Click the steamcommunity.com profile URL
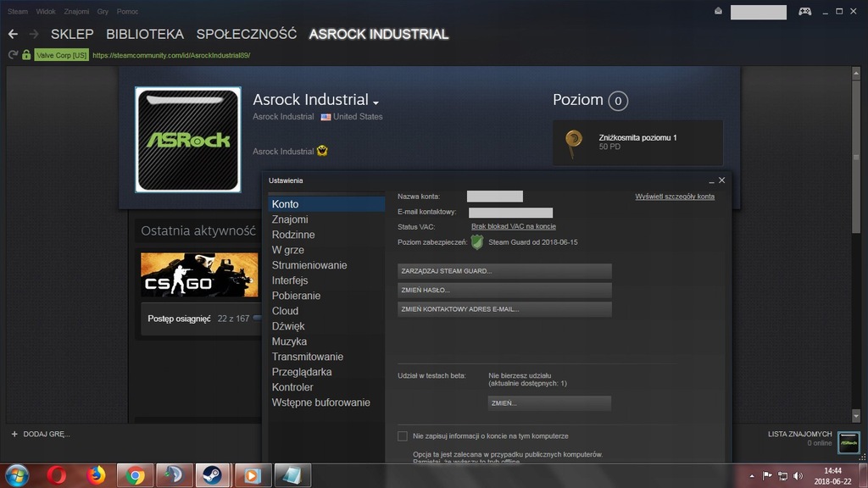 pyautogui.click(x=171, y=55)
